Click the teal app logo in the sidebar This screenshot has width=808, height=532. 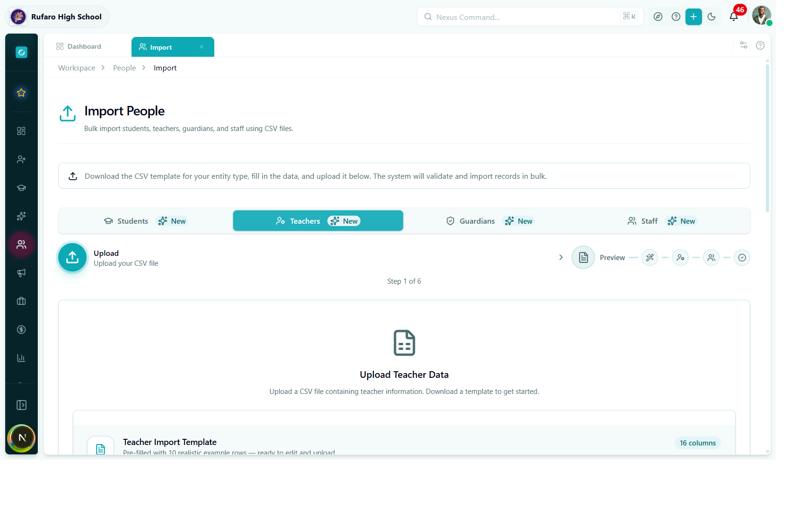[x=21, y=52]
